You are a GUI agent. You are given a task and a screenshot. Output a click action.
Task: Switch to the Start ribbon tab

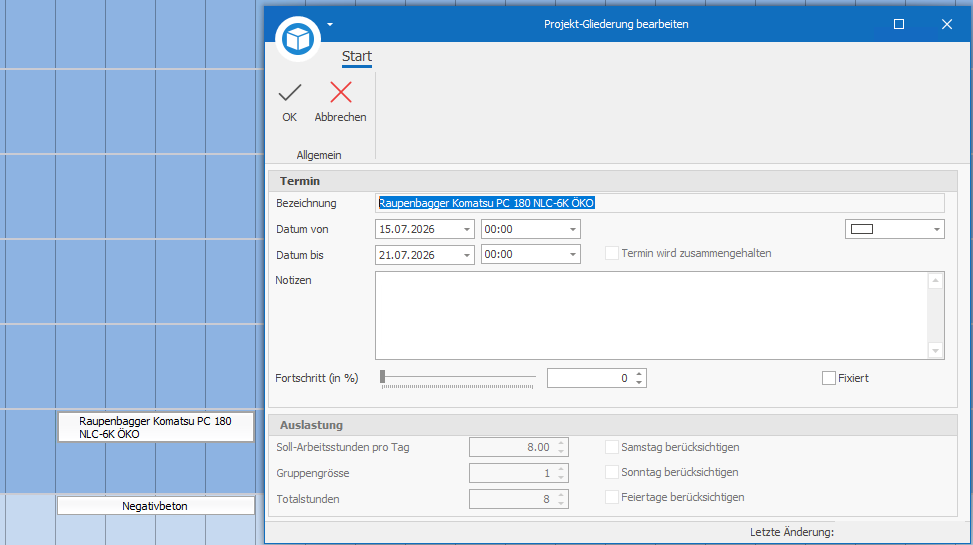[357, 56]
